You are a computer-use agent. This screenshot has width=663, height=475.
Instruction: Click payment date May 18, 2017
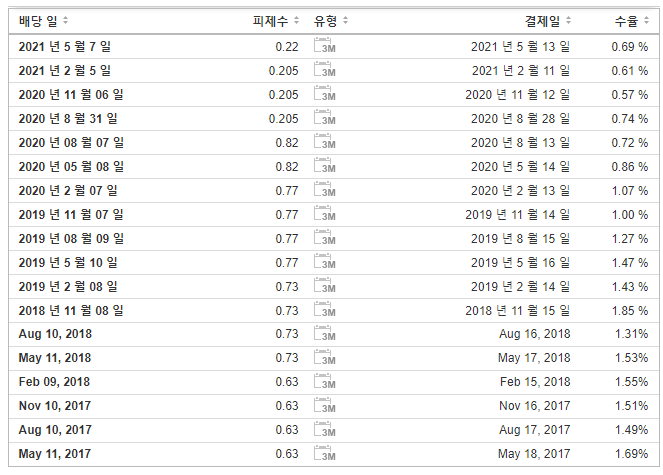534,455
